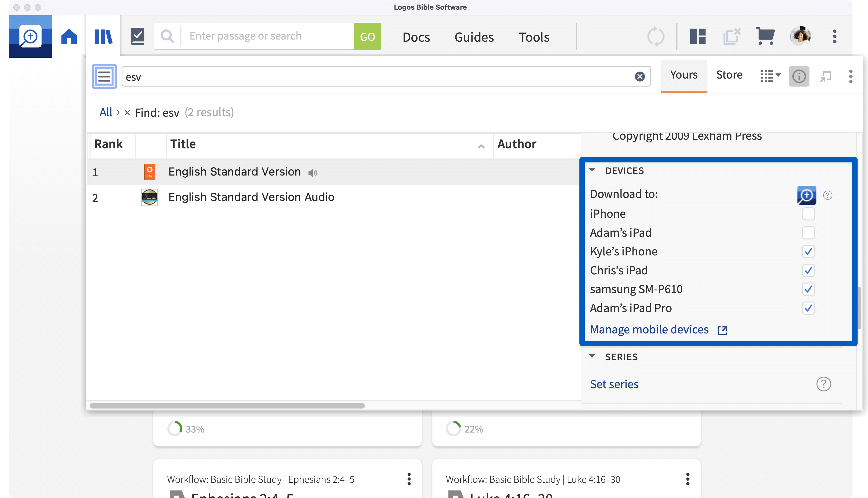Open the Guides menu
The height and width of the screenshot is (498, 868).
click(474, 37)
